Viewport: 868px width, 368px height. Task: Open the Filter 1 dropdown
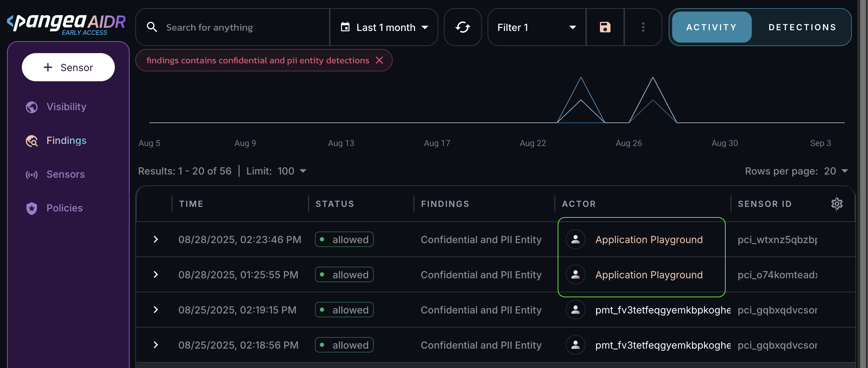coord(537,27)
